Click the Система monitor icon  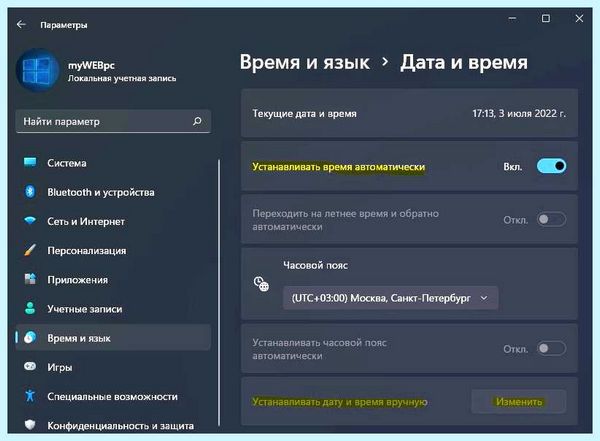tap(30, 162)
